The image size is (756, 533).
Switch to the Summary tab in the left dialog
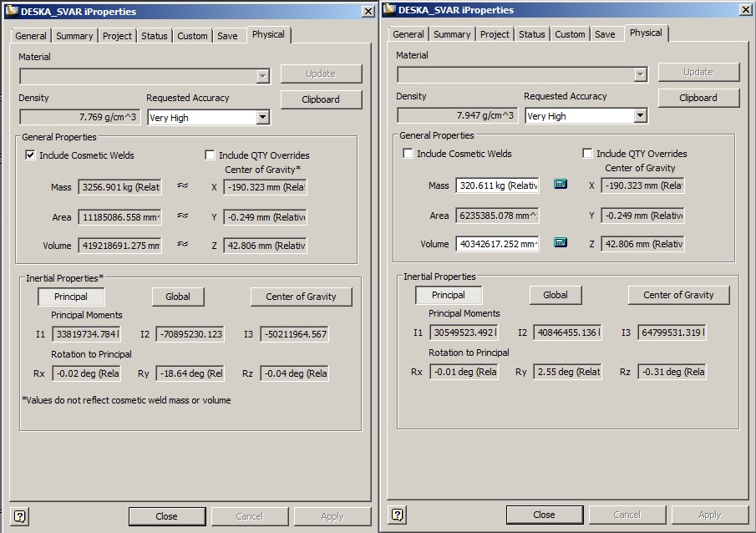click(x=74, y=36)
